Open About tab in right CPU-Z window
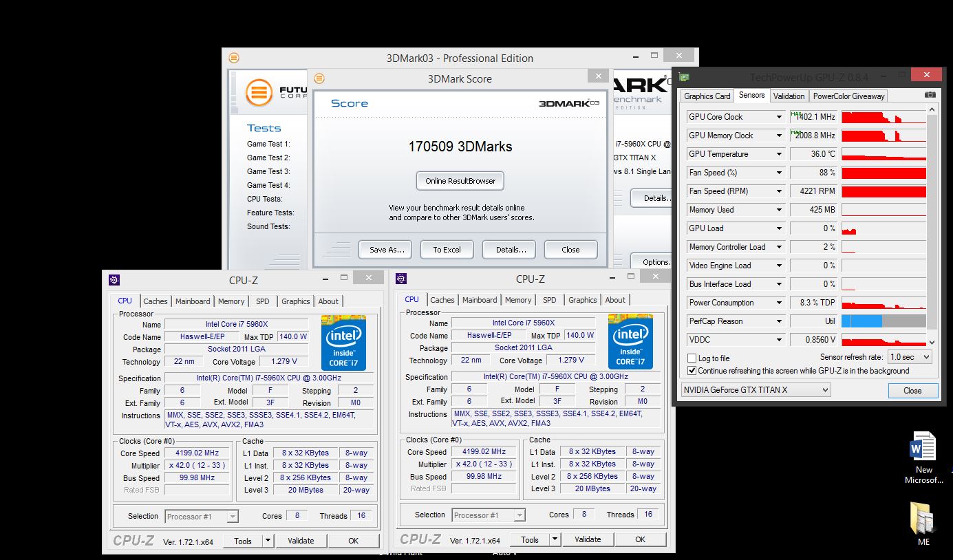This screenshot has width=953, height=560. tap(615, 300)
